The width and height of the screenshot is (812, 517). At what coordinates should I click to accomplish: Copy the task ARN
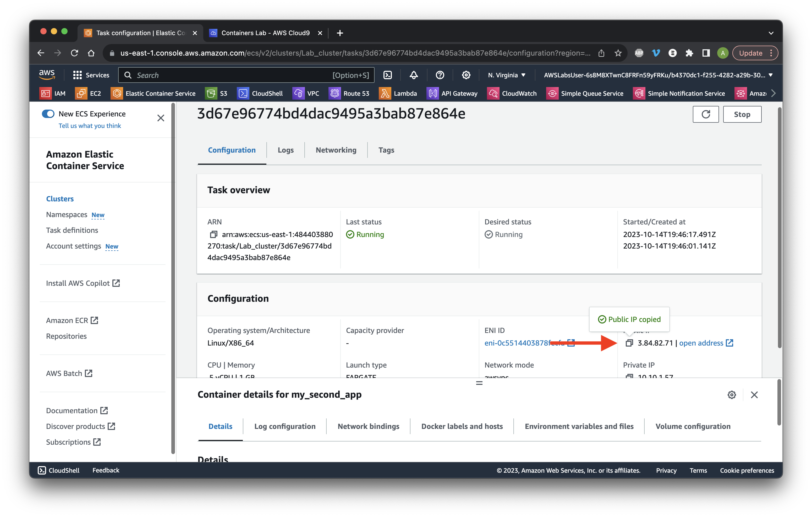click(x=213, y=234)
